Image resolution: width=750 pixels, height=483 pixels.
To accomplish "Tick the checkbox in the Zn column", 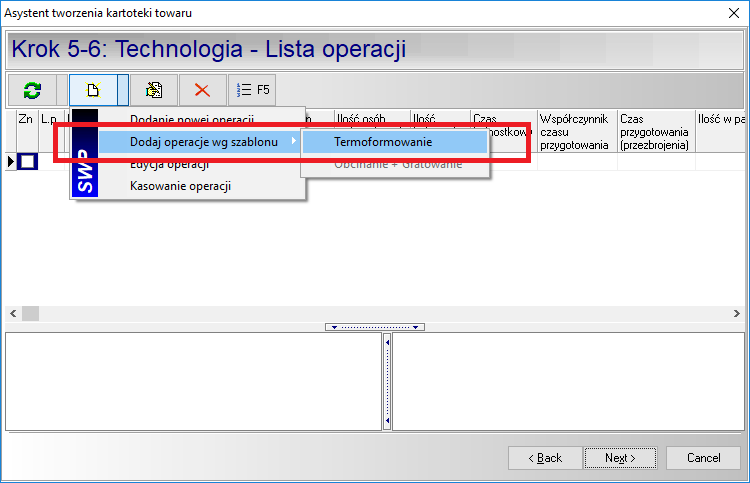I will pos(27,161).
